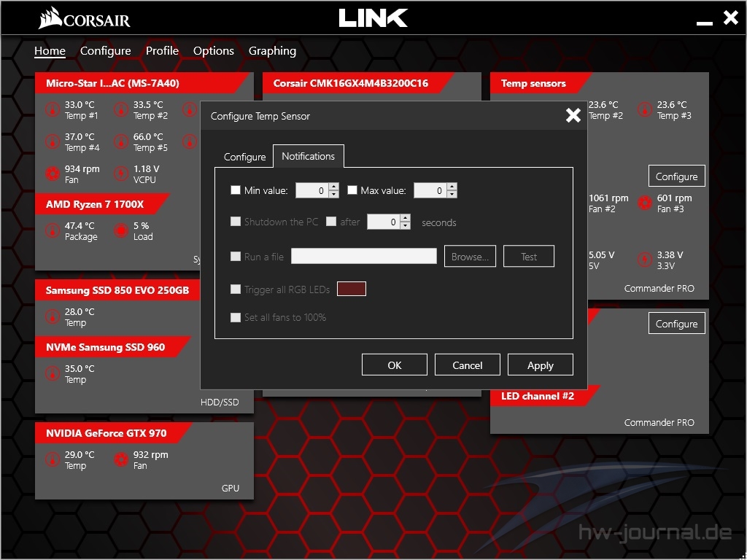Click the LED channel #2 header
Viewport: 747px width, 560px height.
[x=544, y=396]
